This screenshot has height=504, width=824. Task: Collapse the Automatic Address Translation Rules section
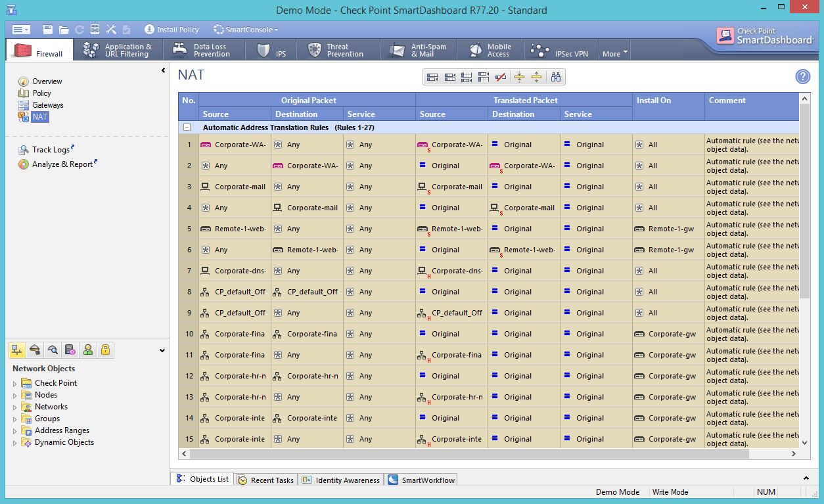click(x=187, y=127)
